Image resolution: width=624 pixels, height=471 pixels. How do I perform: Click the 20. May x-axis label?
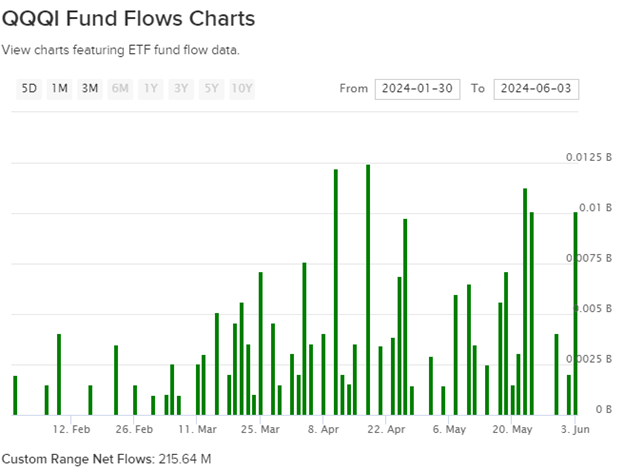[513, 429]
